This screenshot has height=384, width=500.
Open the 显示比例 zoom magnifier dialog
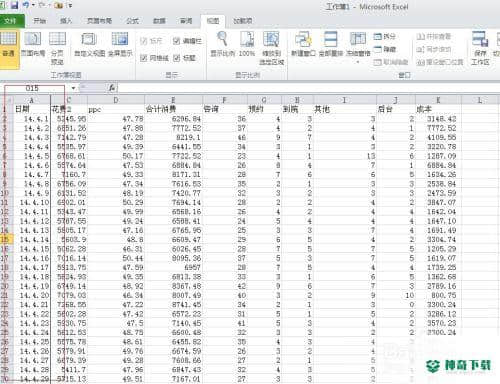(223, 45)
